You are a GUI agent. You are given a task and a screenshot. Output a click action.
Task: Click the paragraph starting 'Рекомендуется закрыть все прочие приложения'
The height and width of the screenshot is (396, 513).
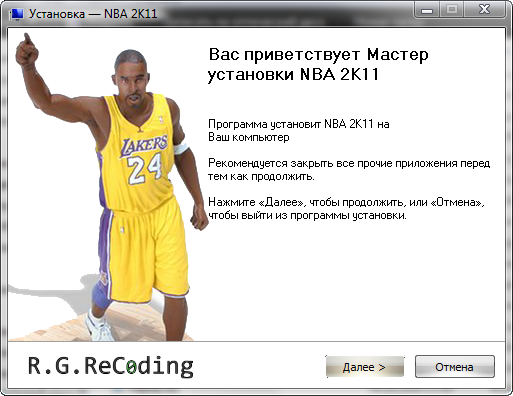click(349, 170)
